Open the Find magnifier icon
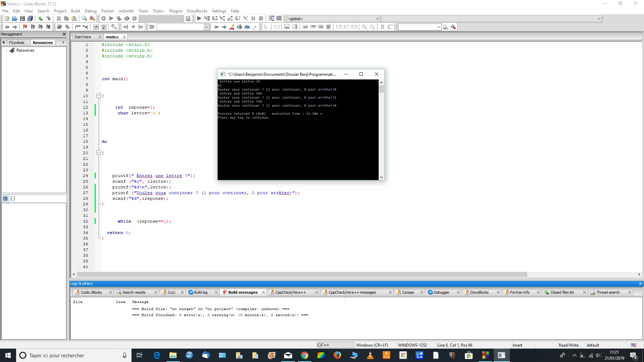Screen dimensions: 644x362 click(x=84, y=18)
